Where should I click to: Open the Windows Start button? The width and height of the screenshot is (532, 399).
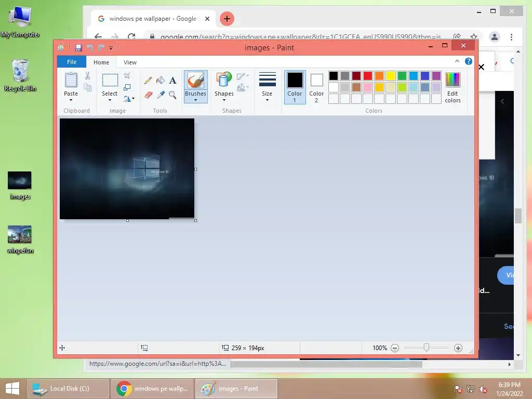(12, 389)
